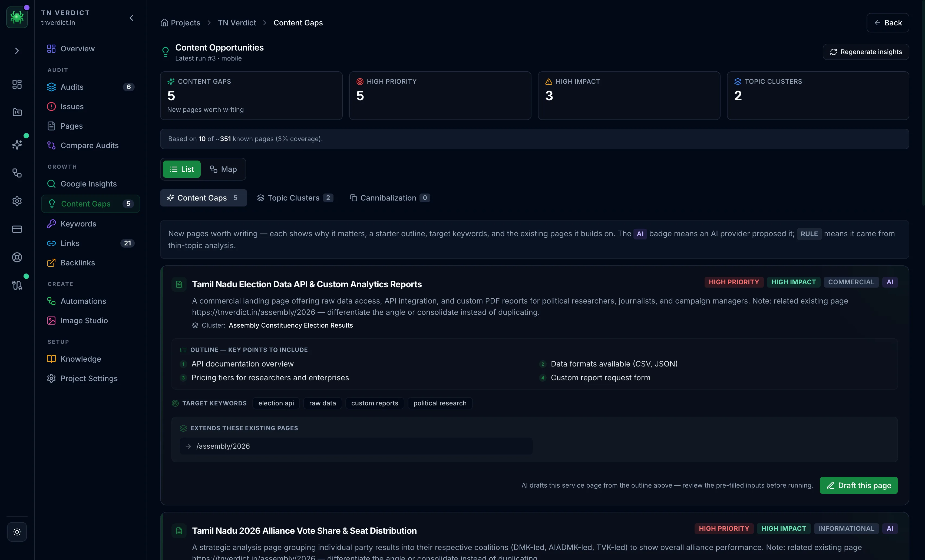This screenshot has height=560, width=925.
Task: Click the 'raw data' keyword chip
Action: pyautogui.click(x=322, y=403)
